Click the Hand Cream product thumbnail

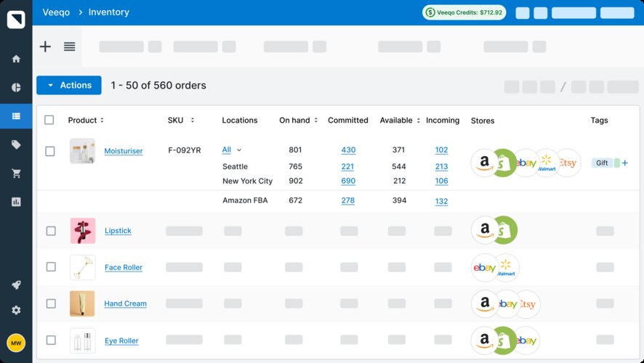point(82,303)
